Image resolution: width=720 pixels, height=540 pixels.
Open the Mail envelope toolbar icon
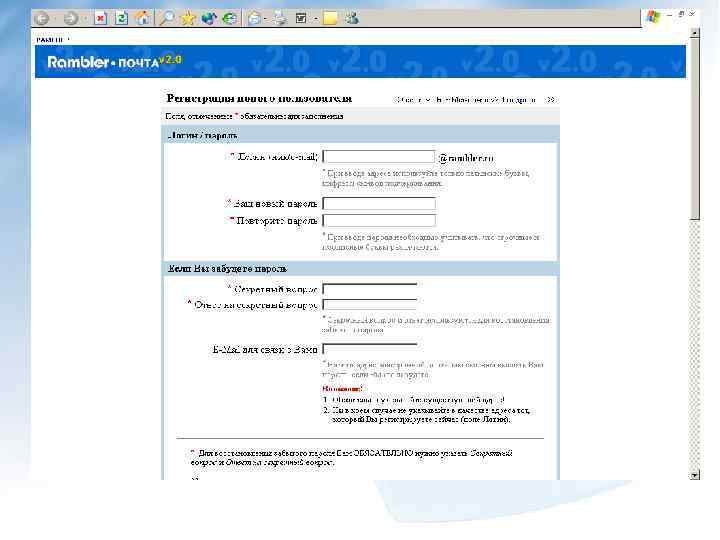(254, 18)
